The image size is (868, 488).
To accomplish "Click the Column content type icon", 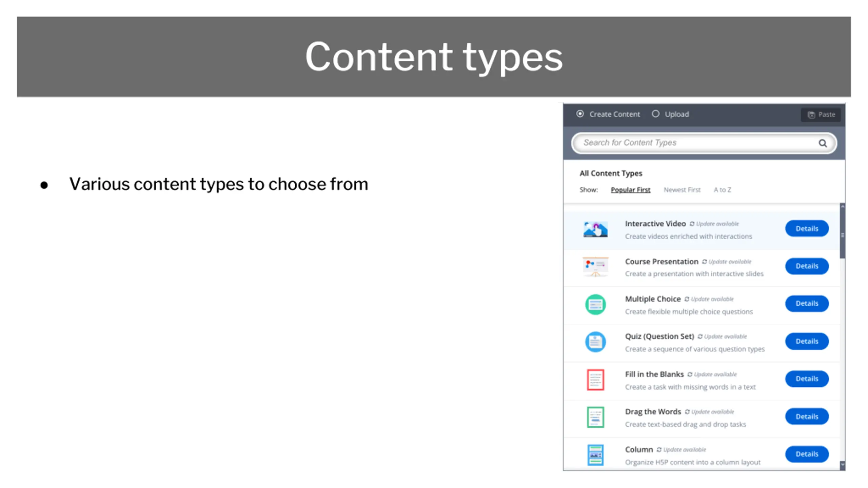I will tap(595, 455).
